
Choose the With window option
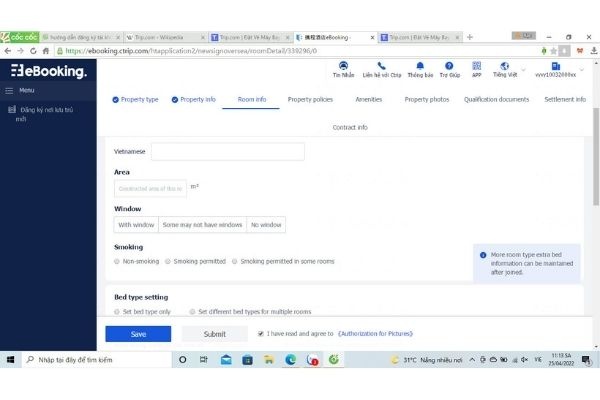click(x=136, y=225)
